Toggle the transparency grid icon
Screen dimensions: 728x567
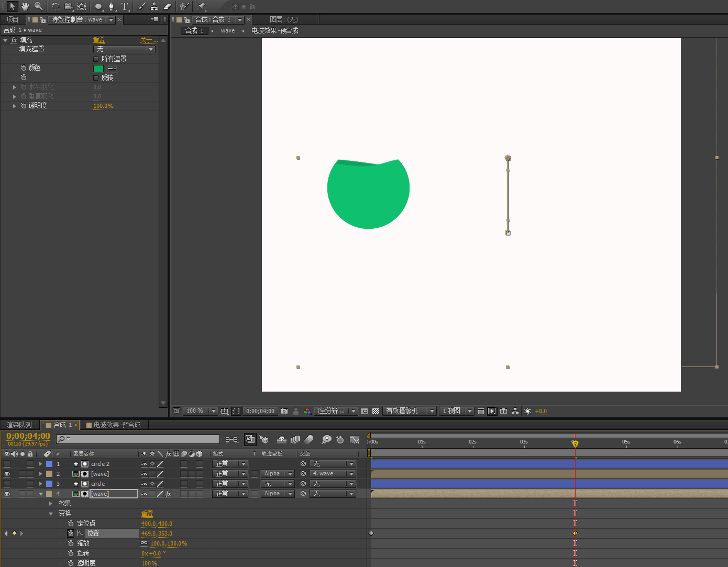pyautogui.click(x=376, y=412)
